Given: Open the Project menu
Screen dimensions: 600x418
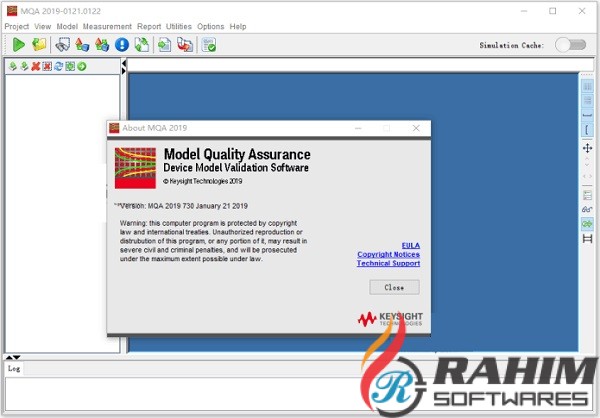Looking at the screenshot, I should pos(16,26).
